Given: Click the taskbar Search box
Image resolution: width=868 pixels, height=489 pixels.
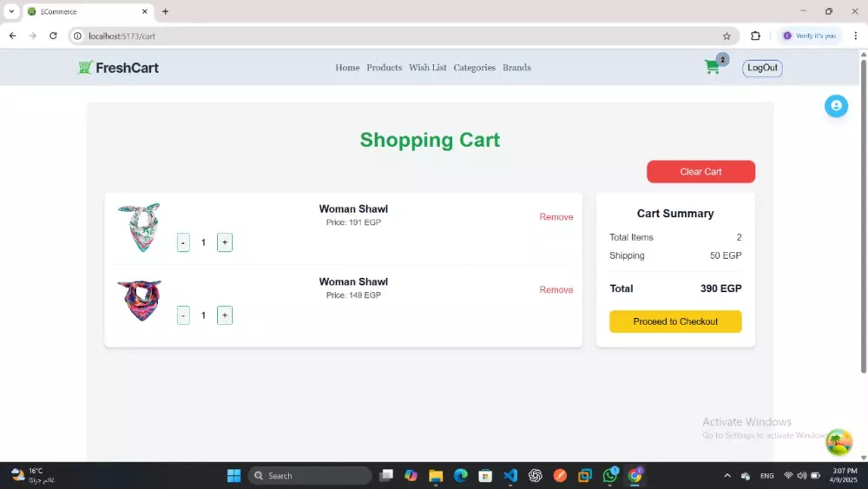Looking at the screenshot, I should (310, 476).
